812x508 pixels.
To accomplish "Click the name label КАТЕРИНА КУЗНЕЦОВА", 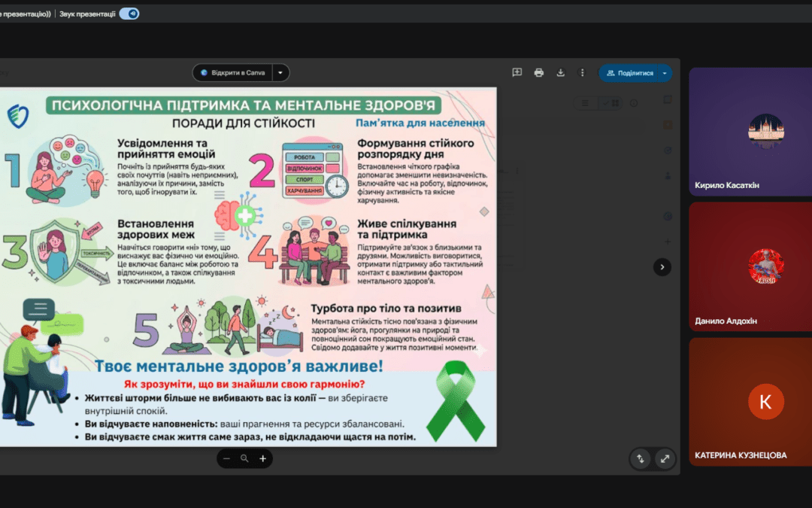I will (741, 455).
